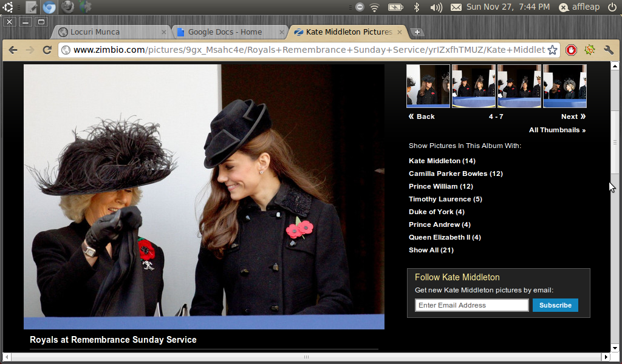This screenshot has height=364, width=622.
Task: Go back to the previous page
Action: point(13,50)
